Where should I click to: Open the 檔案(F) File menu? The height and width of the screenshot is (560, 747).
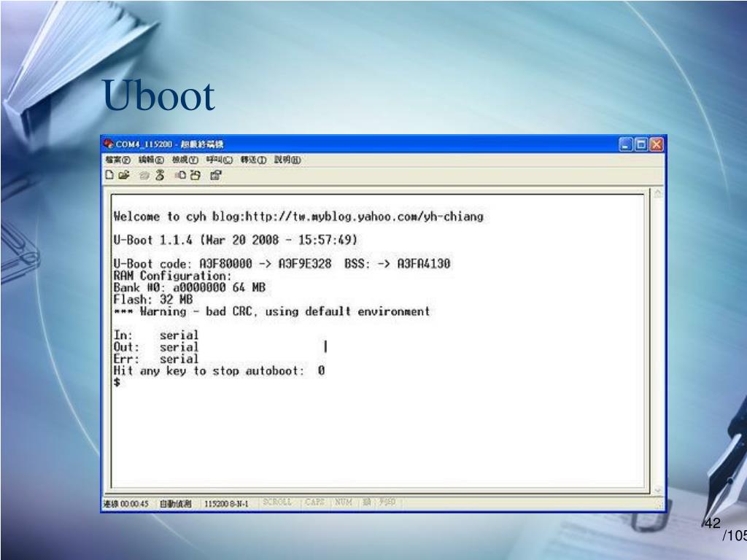pos(117,160)
